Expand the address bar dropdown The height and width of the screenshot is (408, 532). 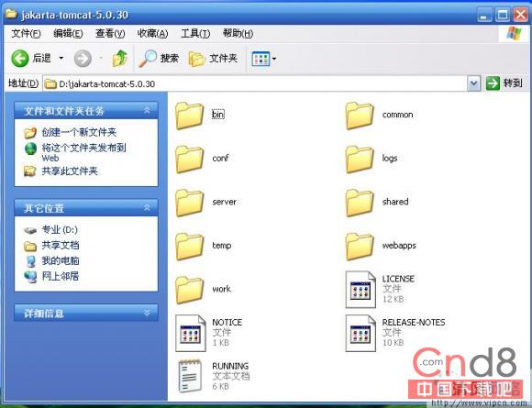473,83
